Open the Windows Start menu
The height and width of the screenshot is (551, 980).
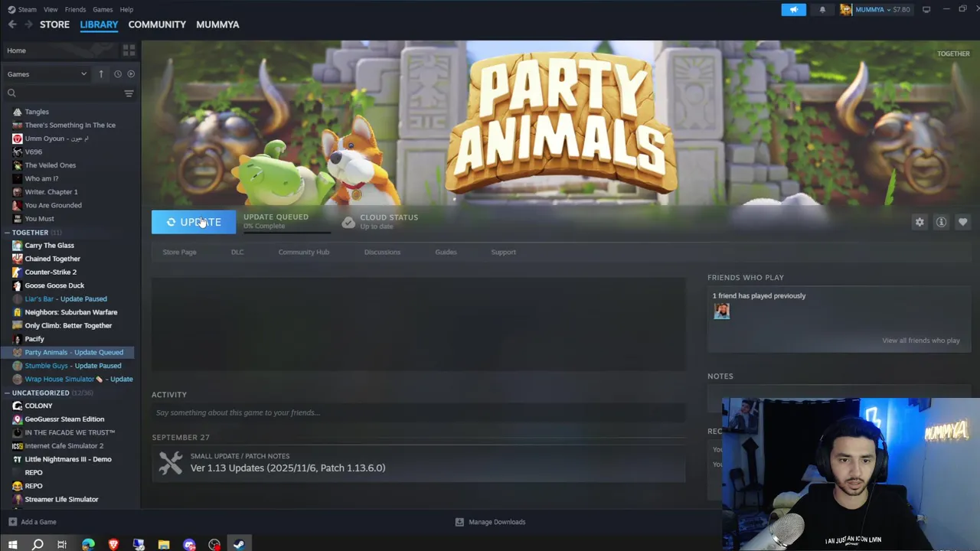[x=12, y=545]
